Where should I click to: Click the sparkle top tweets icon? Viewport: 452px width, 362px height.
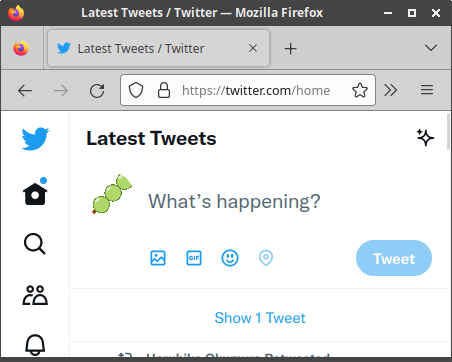425,137
